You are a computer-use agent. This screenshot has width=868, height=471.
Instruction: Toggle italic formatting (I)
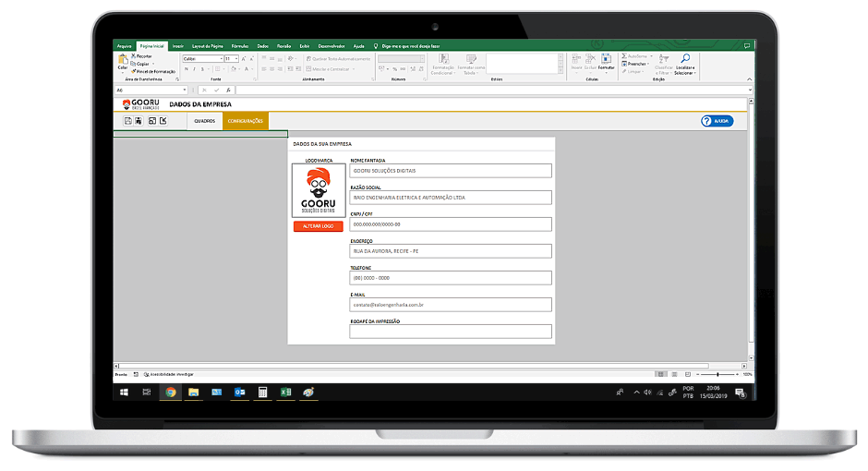tap(193, 69)
